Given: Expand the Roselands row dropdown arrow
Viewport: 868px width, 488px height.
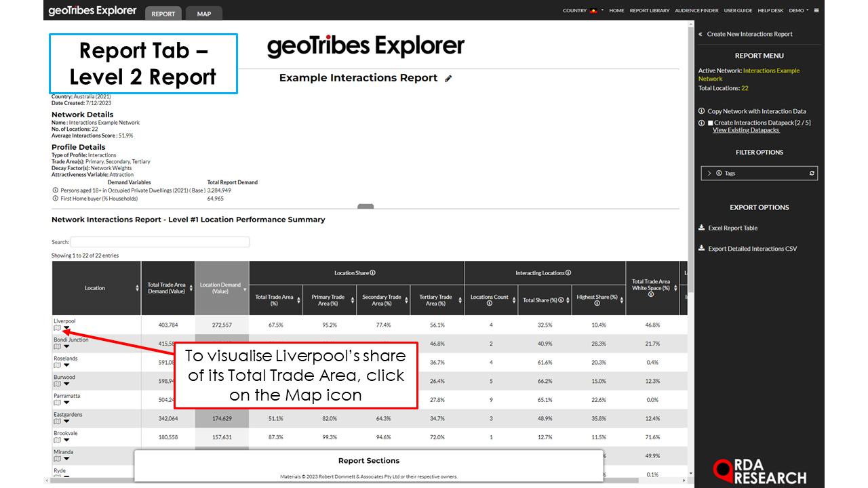Looking at the screenshot, I should (66, 366).
